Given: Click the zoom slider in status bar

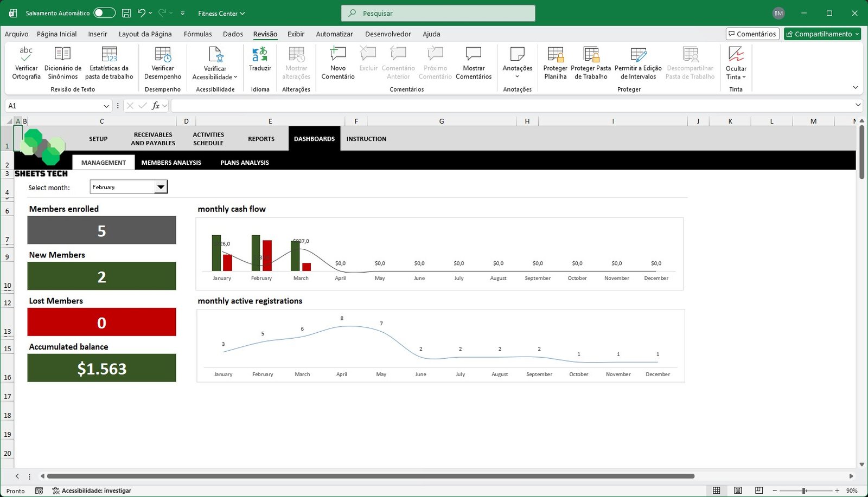Looking at the screenshot, I should [x=804, y=490].
